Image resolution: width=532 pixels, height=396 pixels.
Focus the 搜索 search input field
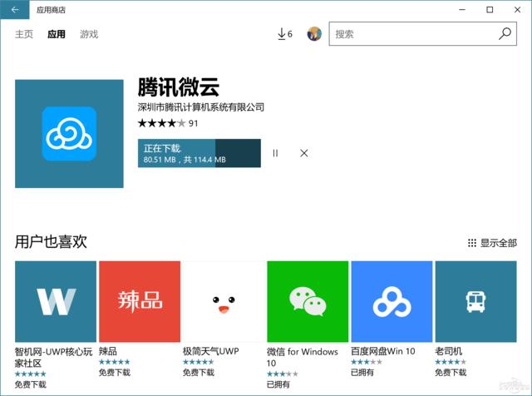(x=411, y=34)
